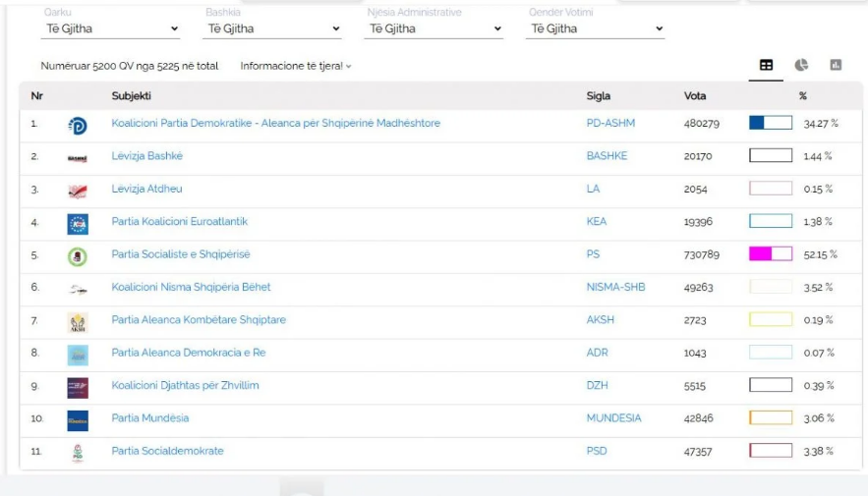
Task: Open the Qendër Votimi dropdown
Action: (595, 28)
